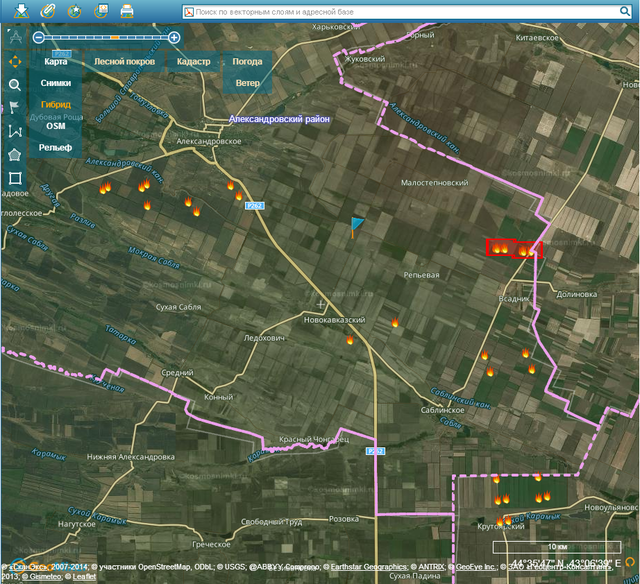
Task: Click the search magnifier button at right
Action: (625, 11)
